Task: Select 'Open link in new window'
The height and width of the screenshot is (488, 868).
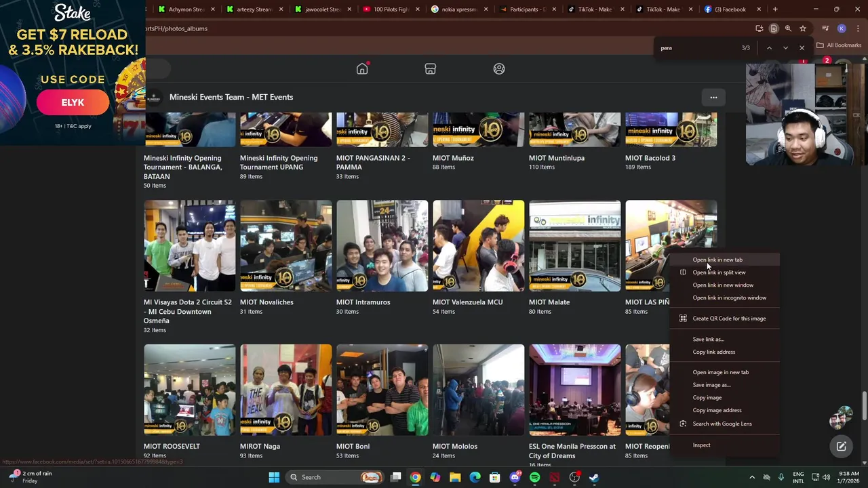Action: pos(723,285)
